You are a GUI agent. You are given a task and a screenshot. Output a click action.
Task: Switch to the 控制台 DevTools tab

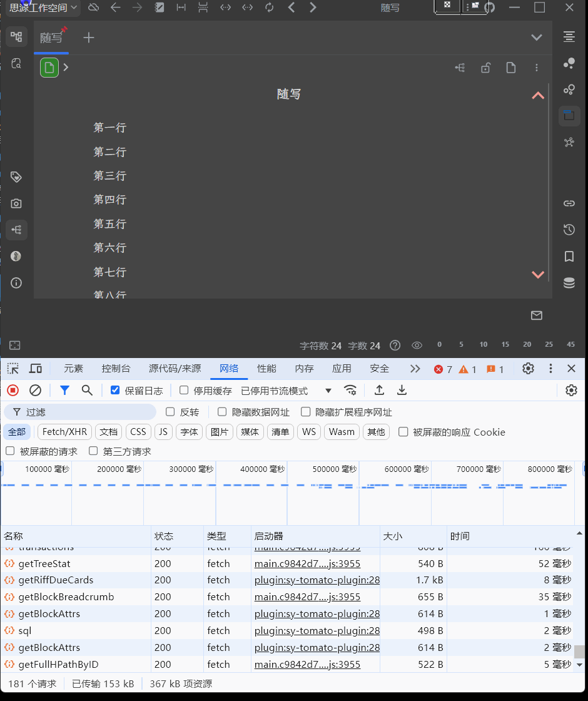(116, 369)
